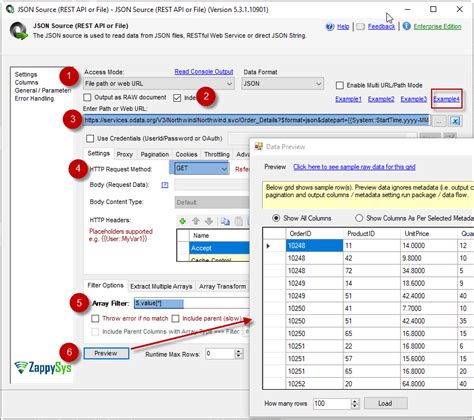
Task: Select General / Parameters in left panel
Action: [x=43, y=91]
